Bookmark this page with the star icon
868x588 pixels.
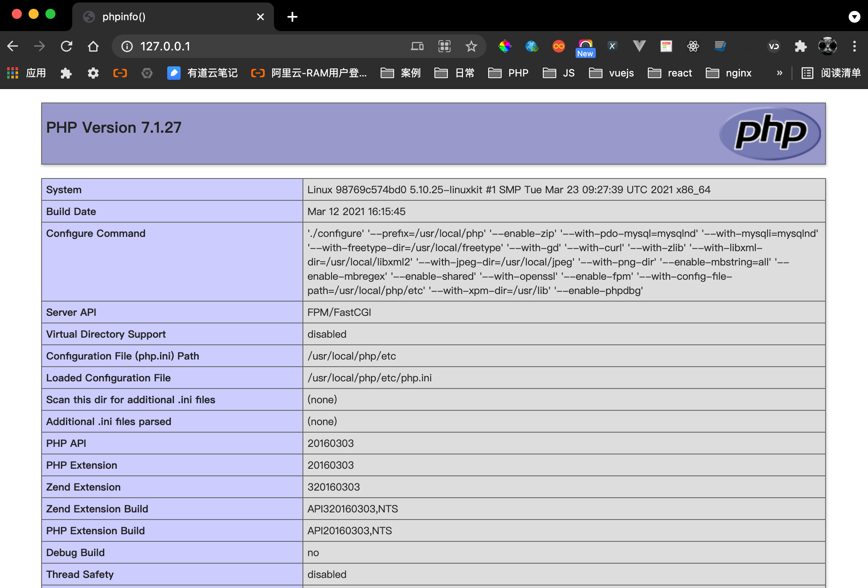471,46
